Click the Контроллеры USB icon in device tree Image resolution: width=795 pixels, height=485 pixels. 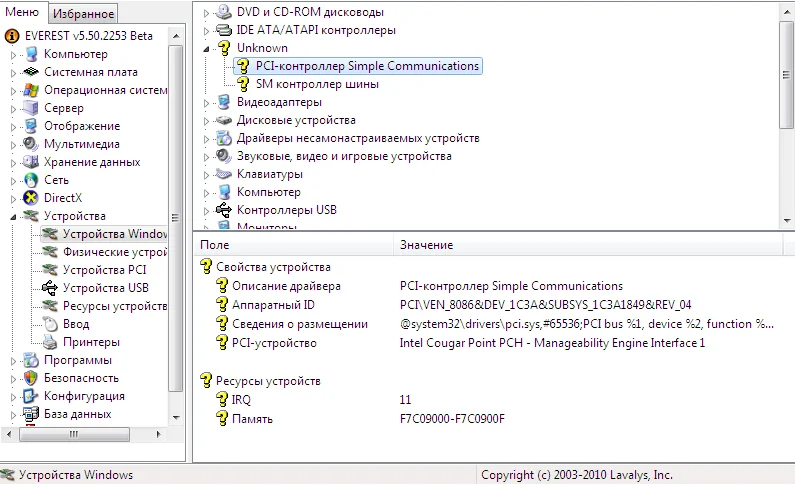coord(224,210)
